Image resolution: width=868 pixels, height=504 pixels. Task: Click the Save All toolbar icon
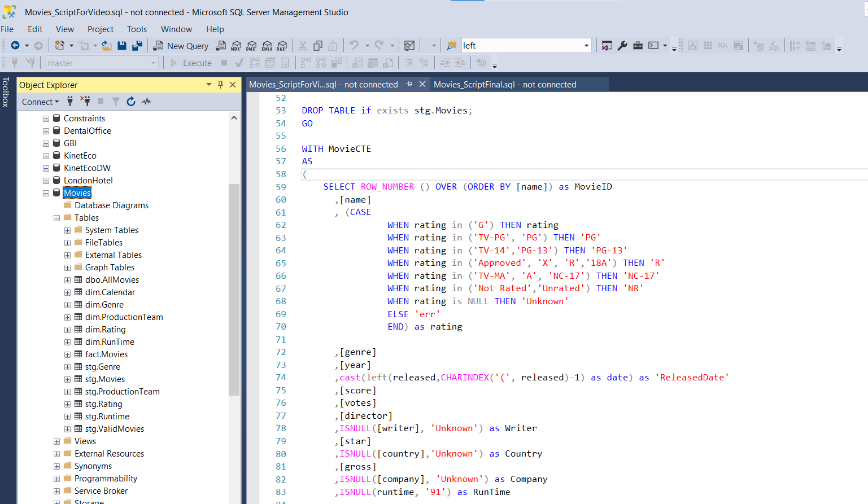(x=137, y=46)
